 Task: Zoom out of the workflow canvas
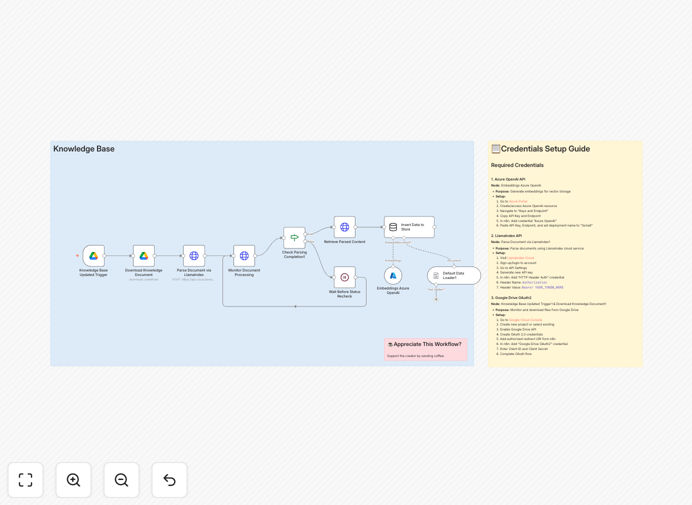pyautogui.click(x=121, y=480)
